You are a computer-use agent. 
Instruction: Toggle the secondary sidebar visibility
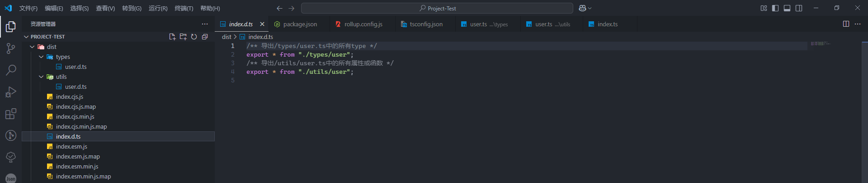pyautogui.click(x=799, y=8)
